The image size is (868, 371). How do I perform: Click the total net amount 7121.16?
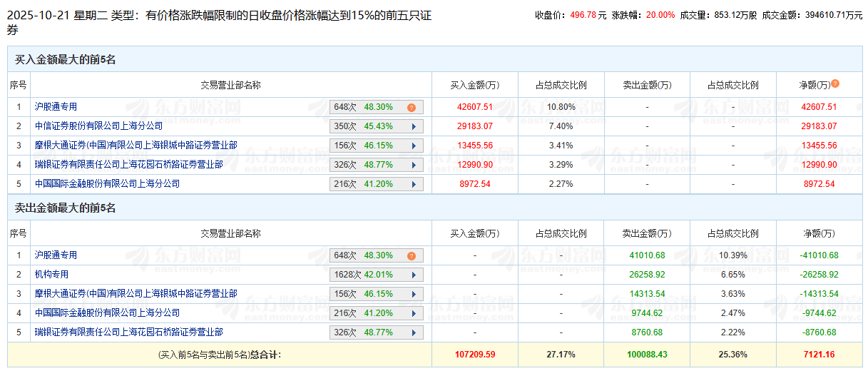[x=818, y=355]
